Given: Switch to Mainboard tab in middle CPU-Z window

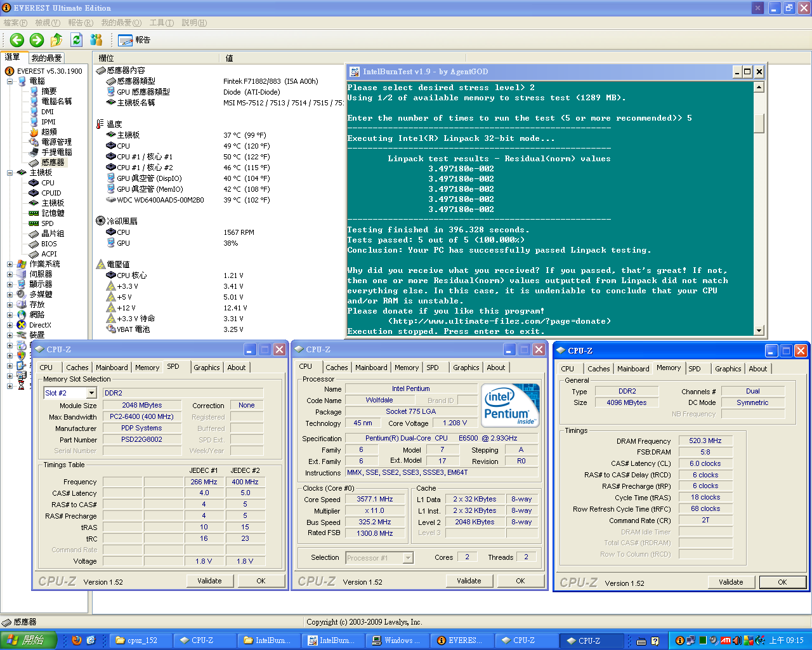Looking at the screenshot, I should pos(371,368).
